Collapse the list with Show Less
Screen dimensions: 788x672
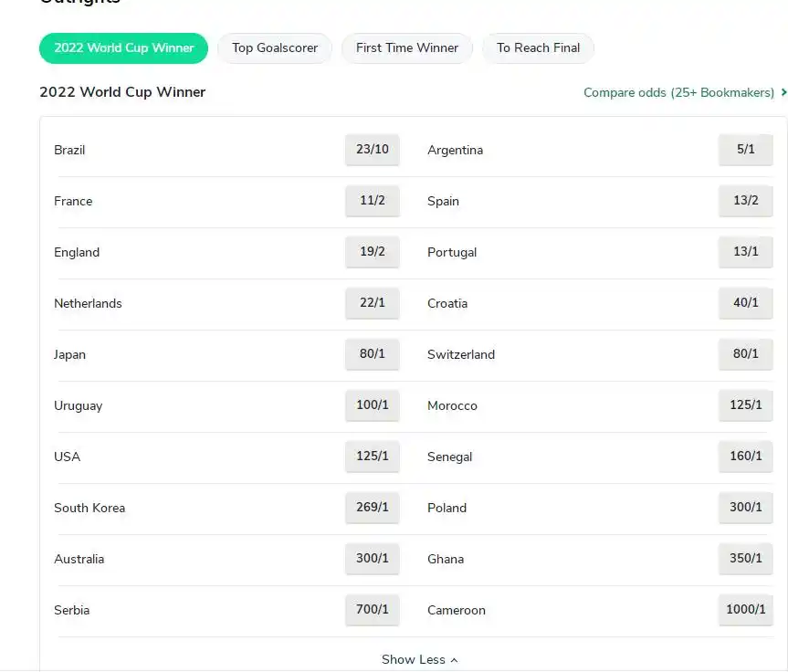tap(419, 659)
